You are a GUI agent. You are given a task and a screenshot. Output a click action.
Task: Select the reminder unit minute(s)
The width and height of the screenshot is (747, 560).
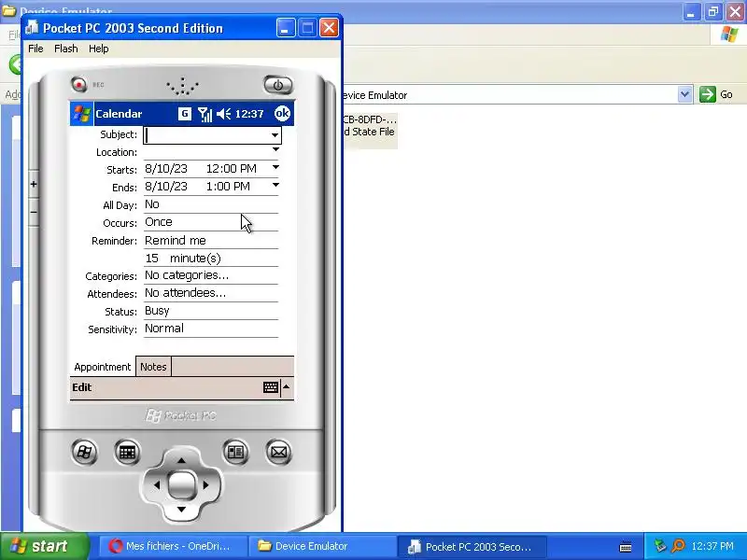pos(195,259)
